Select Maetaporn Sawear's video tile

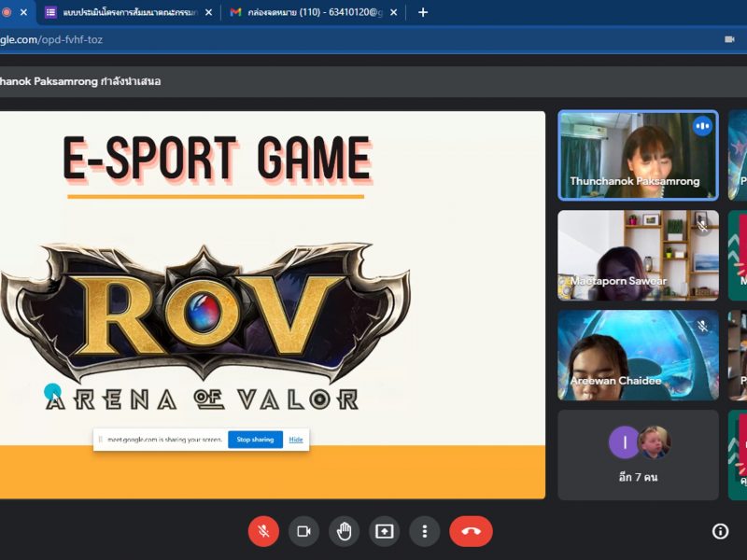638,255
